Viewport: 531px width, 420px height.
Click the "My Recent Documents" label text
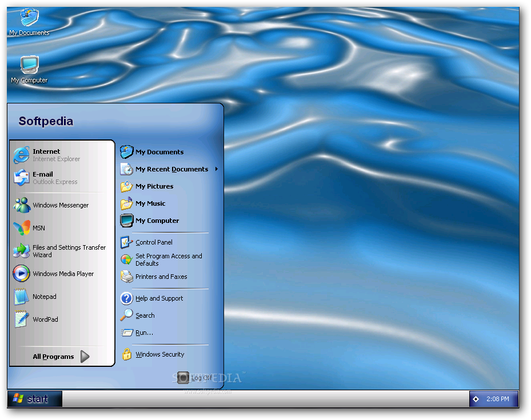(x=171, y=169)
